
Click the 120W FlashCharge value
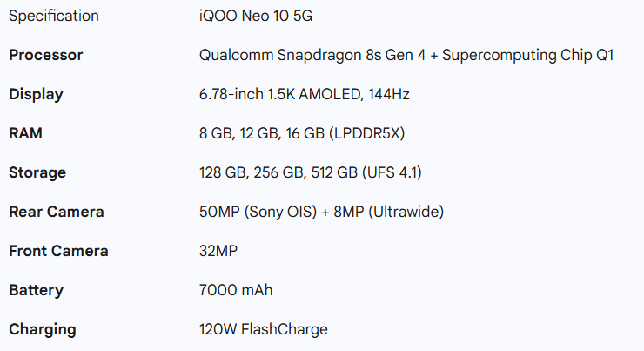click(263, 329)
